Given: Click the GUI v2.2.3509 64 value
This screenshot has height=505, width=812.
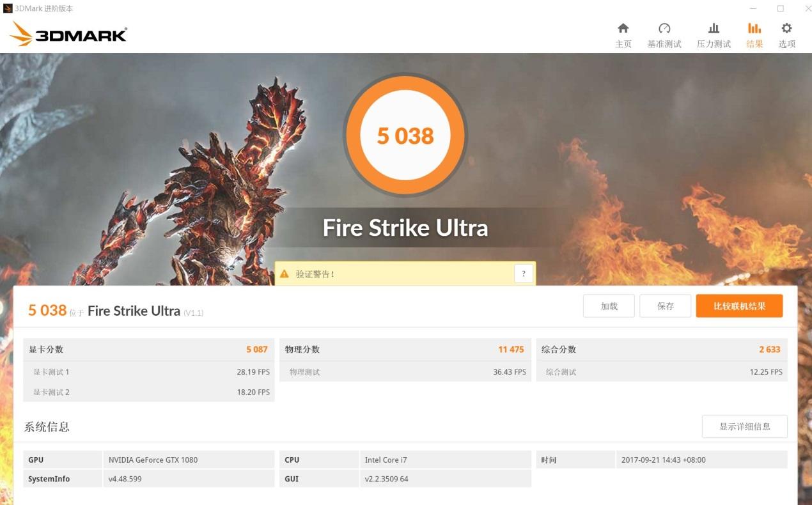Looking at the screenshot, I should click(x=445, y=479).
